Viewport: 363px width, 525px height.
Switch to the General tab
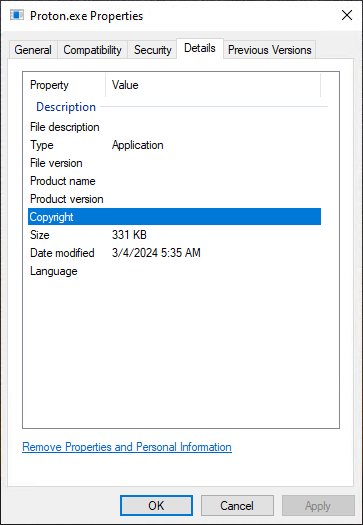tap(33, 50)
